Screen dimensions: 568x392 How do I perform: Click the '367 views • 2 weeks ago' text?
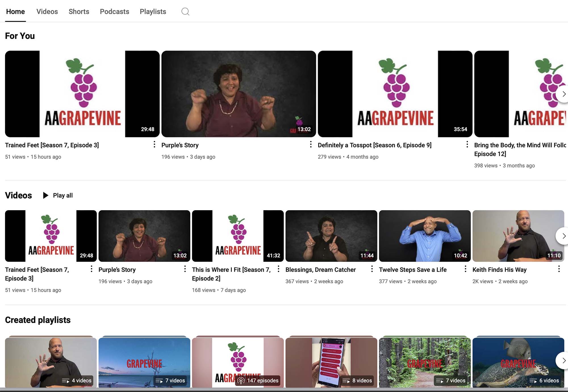coord(314,281)
